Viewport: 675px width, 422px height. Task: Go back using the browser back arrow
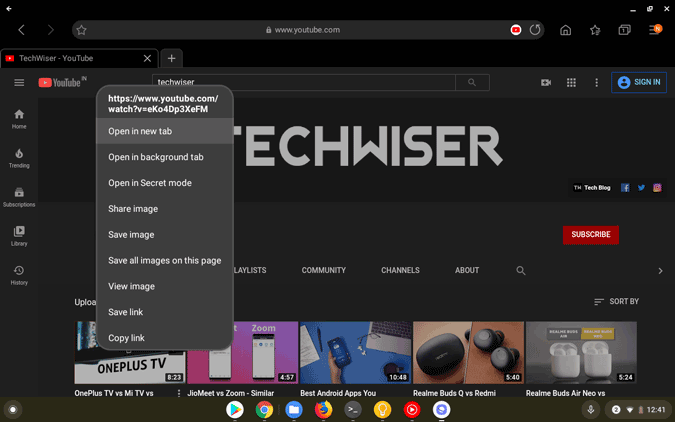(21, 30)
